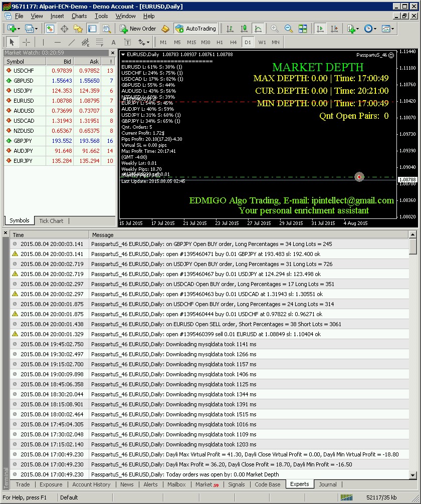Click the Experts log scrollbar thumb
The width and height of the screenshot is (421, 504).
coord(413,246)
